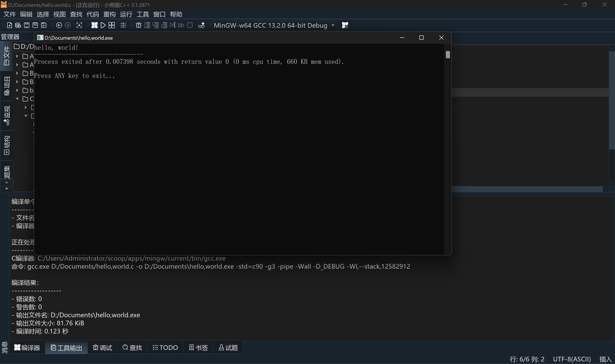Screen dimensions: 615x364
Task: Save the current file via toolbar
Action: [26, 25]
